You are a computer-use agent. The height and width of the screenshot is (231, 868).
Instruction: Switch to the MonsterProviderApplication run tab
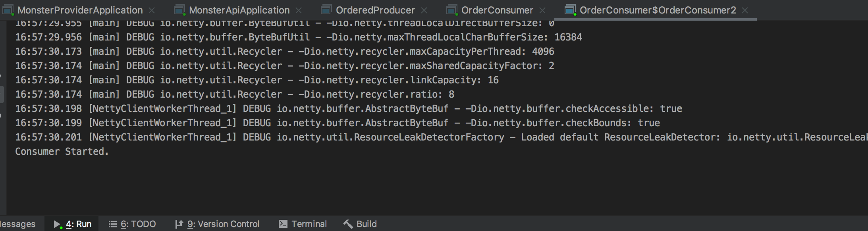click(x=80, y=10)
